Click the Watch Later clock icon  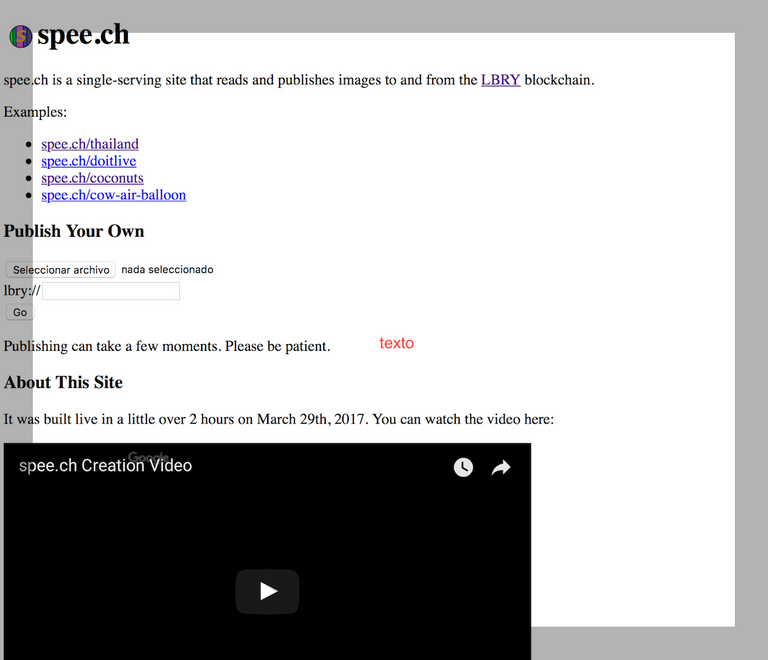click(x=463, y=467)
